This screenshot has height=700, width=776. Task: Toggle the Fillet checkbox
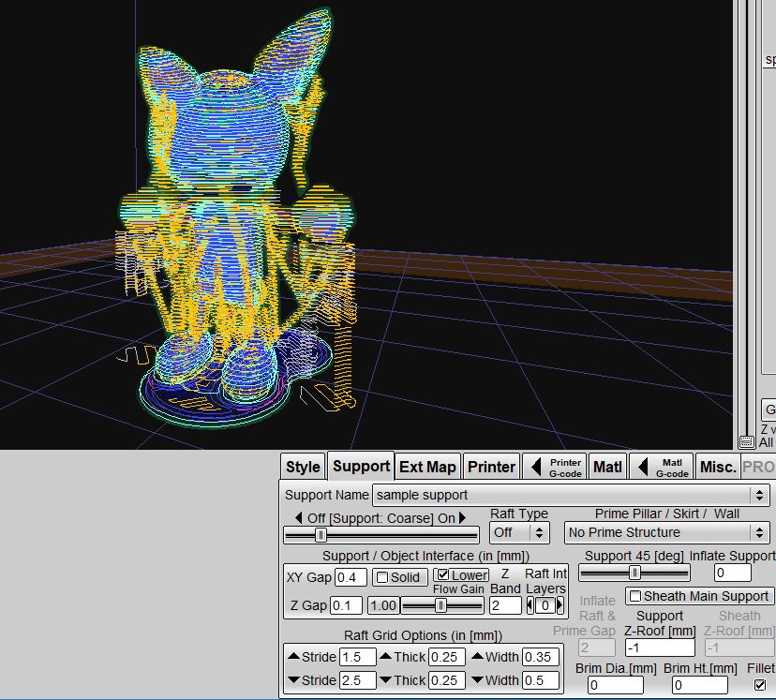(x=760, y=685)
